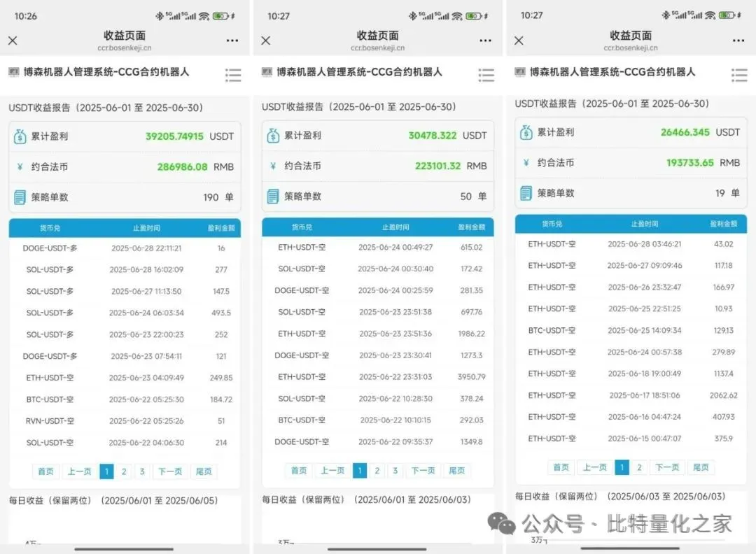Click 下一页 in left phone's pagination

pyautogui.click(x=170, y=471)
